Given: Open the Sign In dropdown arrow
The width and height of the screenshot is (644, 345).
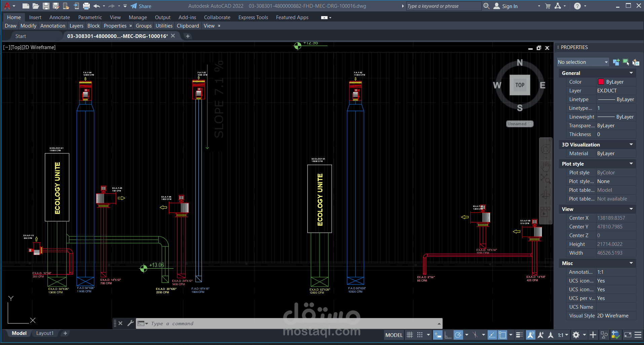Looking at the screenshot, I should [539, 6].
